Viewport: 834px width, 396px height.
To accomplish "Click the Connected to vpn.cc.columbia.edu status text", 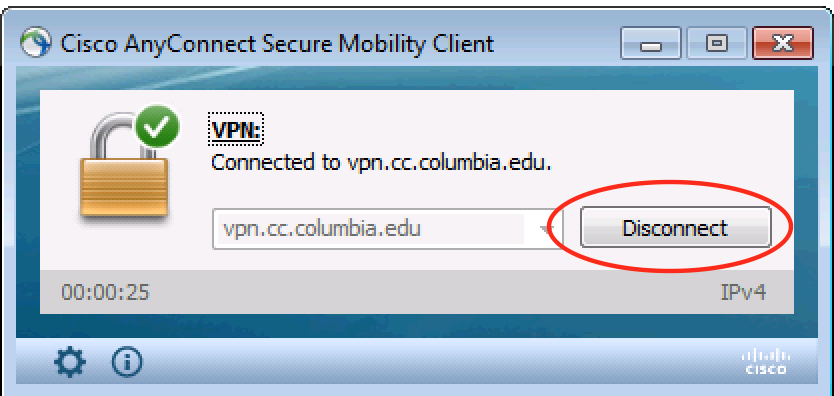I will tap(381, 162).
